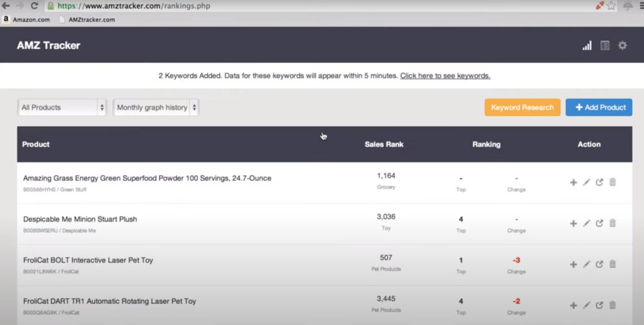644x325 pixels.
Task: Delete (trash icon) the FroliCat DART row
Action: [x=612, y=305]
